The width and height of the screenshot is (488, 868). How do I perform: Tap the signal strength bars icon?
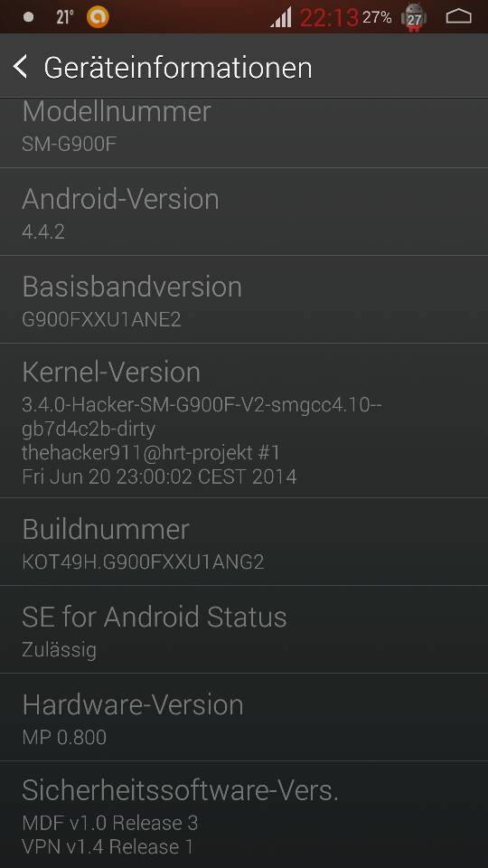282,17
